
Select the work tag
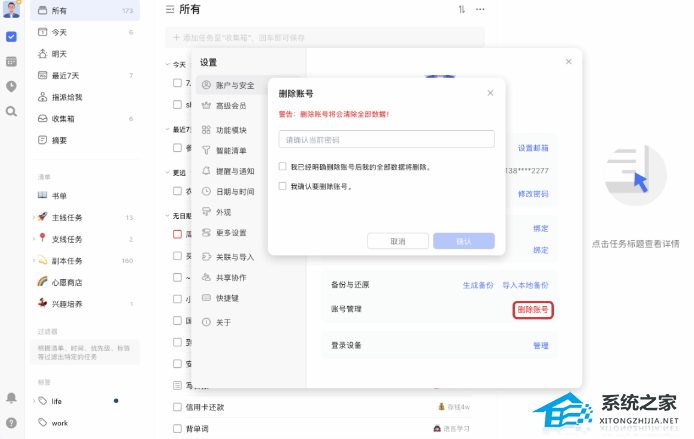85,423
